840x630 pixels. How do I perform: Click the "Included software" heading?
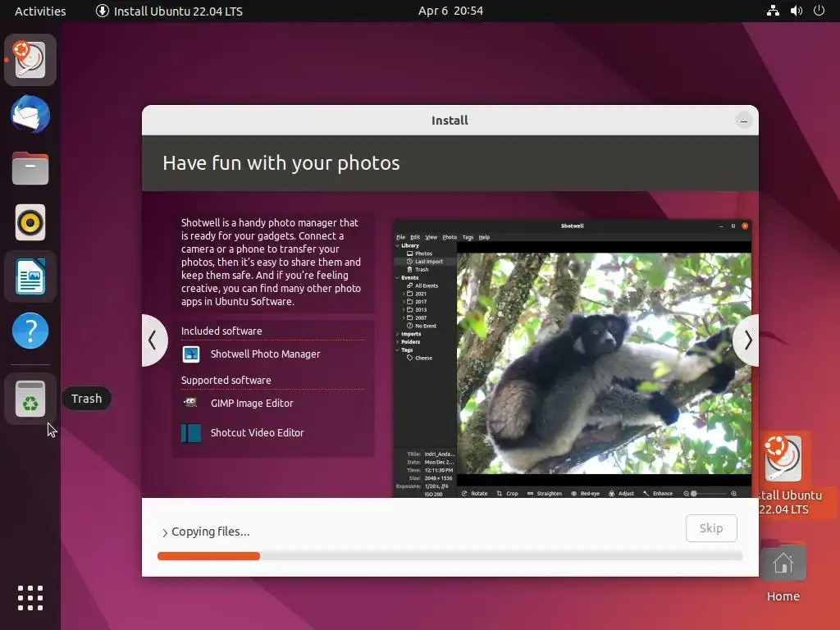coord(221,331)
